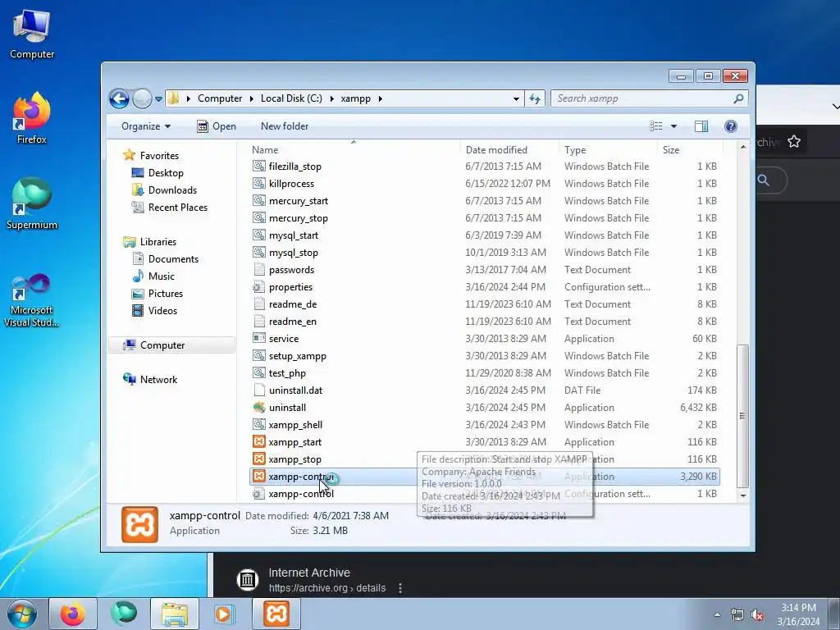Open the Firefox desktop shortcut
840x630 pixels.
32,118
